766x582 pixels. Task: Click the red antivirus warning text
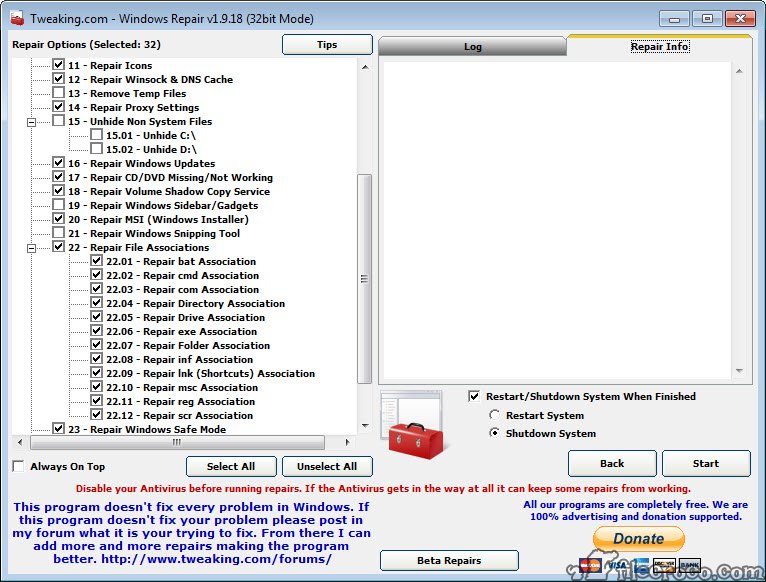click(x=383, y=489)
